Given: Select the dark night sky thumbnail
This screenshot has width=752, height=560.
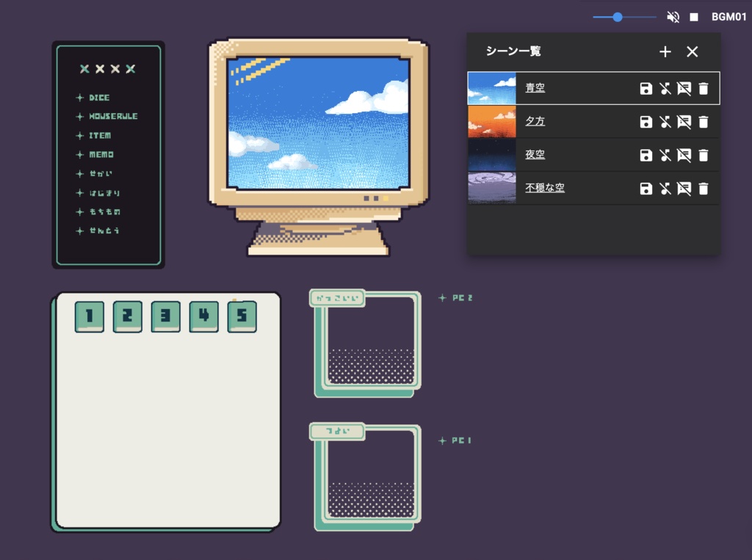Looking at the screenshot, I should point(492,155).
